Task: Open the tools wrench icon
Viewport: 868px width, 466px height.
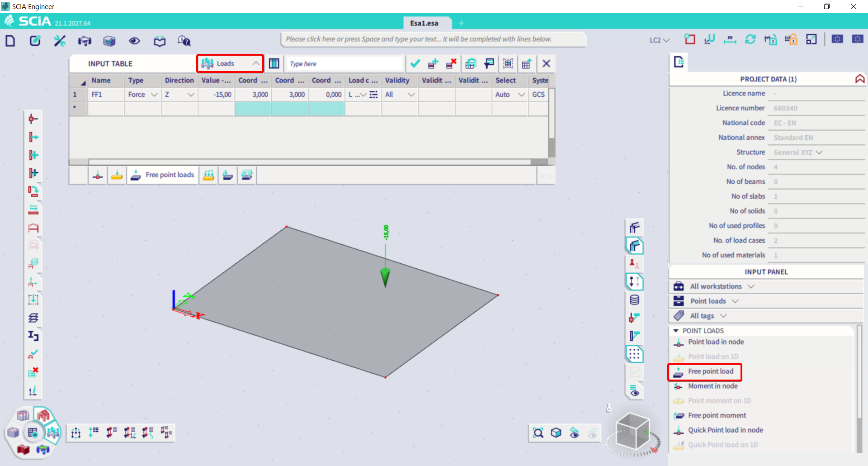Action: click(60, 41)
